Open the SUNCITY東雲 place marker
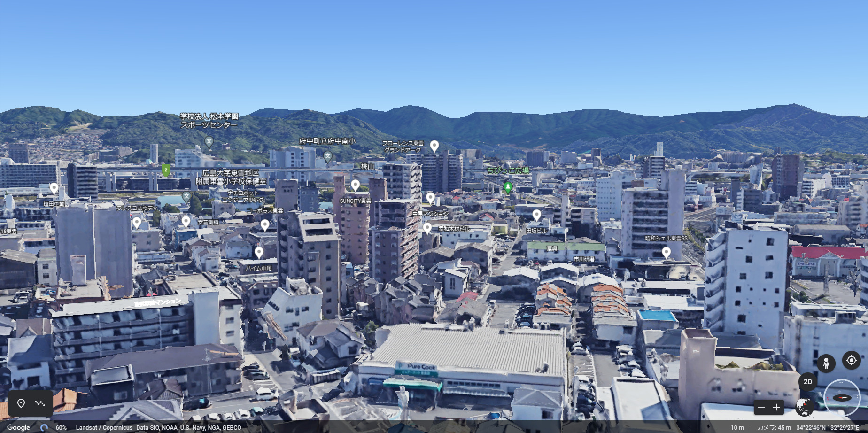The width and height of the screenshot is (868, 433). (356, 186)
